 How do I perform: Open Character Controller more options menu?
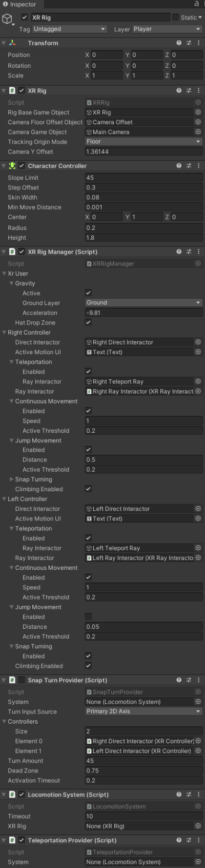pos(198,166)
